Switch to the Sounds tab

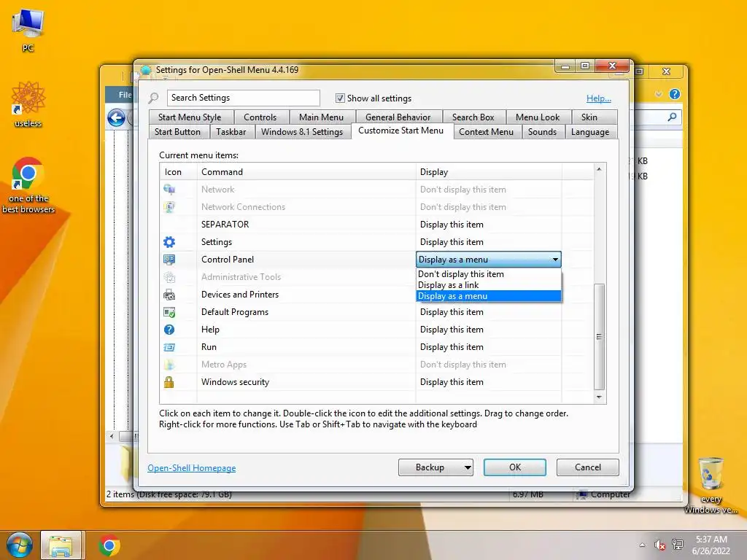pyautogui.click(x=542, y=132)
